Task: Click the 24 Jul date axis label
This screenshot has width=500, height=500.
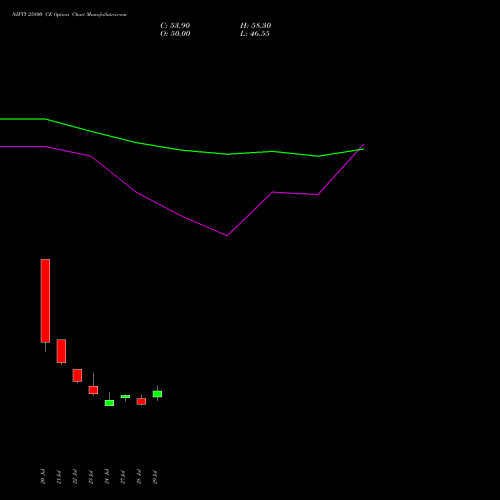Action: tap(107, 477)
